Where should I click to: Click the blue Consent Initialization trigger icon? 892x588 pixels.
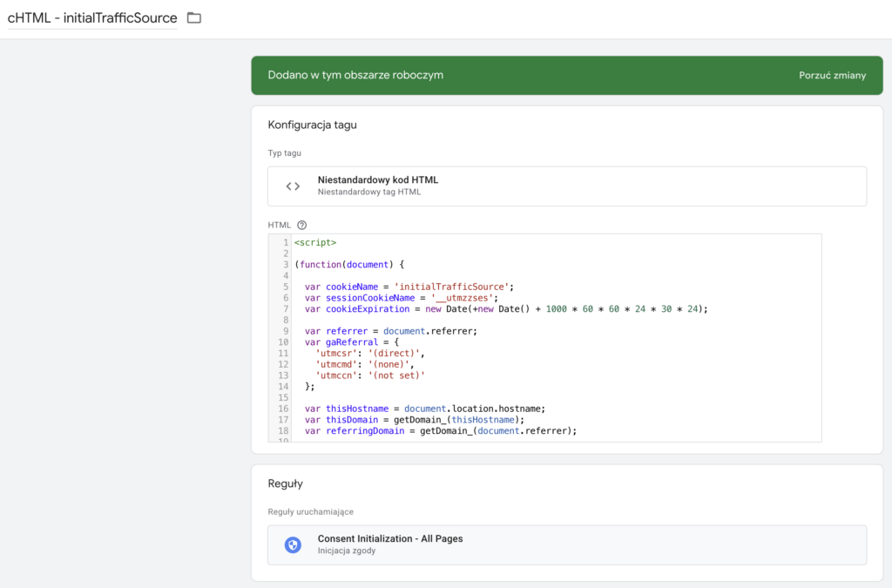pyautogui.click(x=293, y=544)
